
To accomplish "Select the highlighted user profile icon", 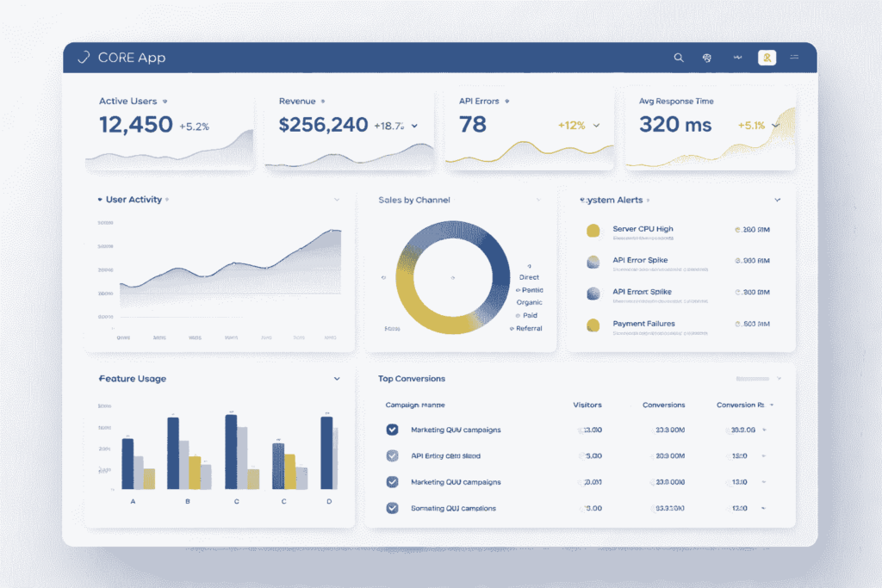I will coord(767,58).
